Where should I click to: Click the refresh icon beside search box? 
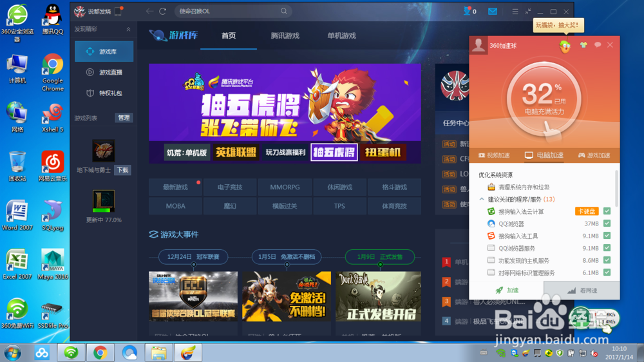pyautogui.click(x=163, y=11)
